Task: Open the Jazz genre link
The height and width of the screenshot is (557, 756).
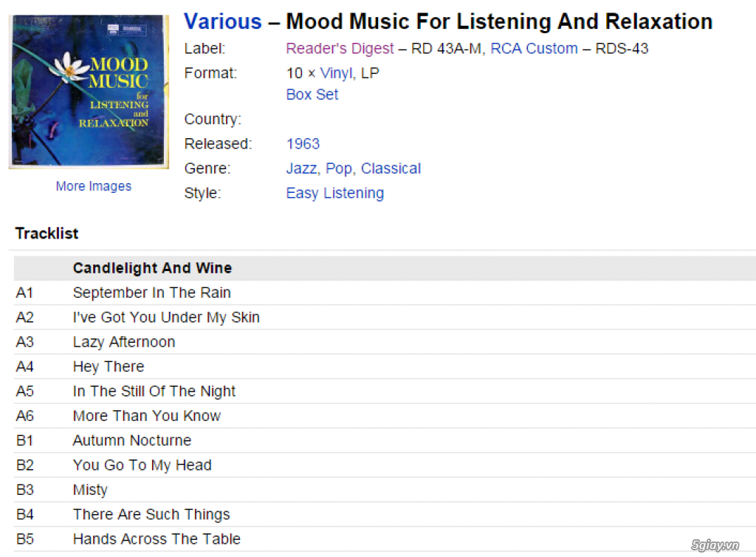Action: pyautogui.click(x=300, y=168)
